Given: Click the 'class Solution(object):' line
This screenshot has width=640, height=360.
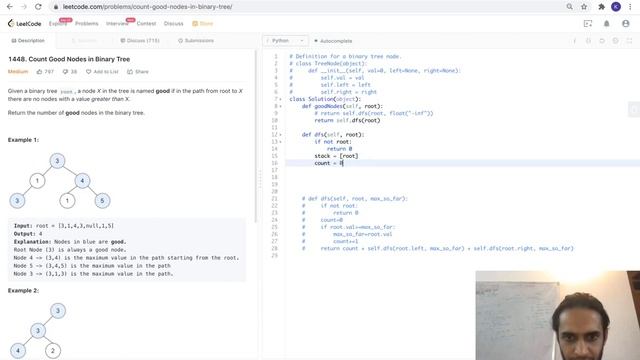Looking at the screenshot, I should pyautogui.click(x=325, y=99).
